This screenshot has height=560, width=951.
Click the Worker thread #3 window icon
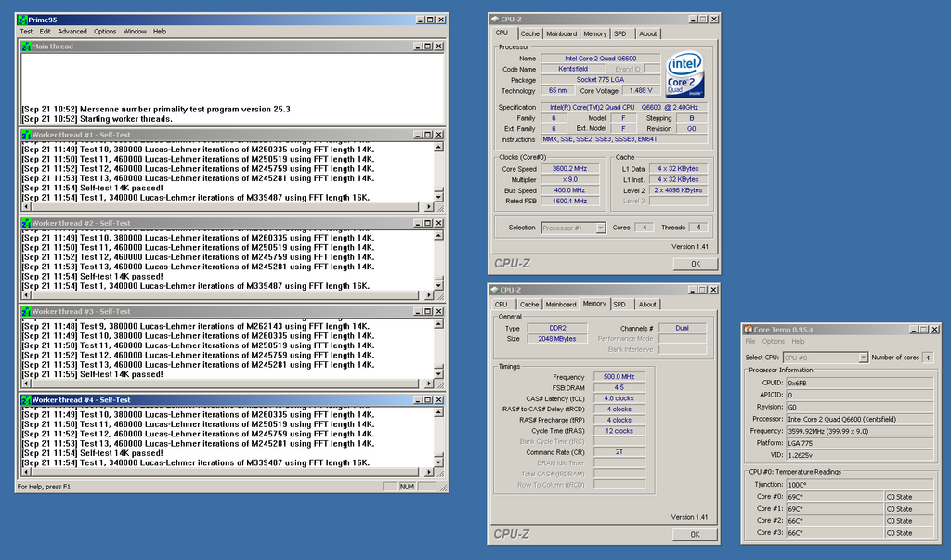coord(26,312)
